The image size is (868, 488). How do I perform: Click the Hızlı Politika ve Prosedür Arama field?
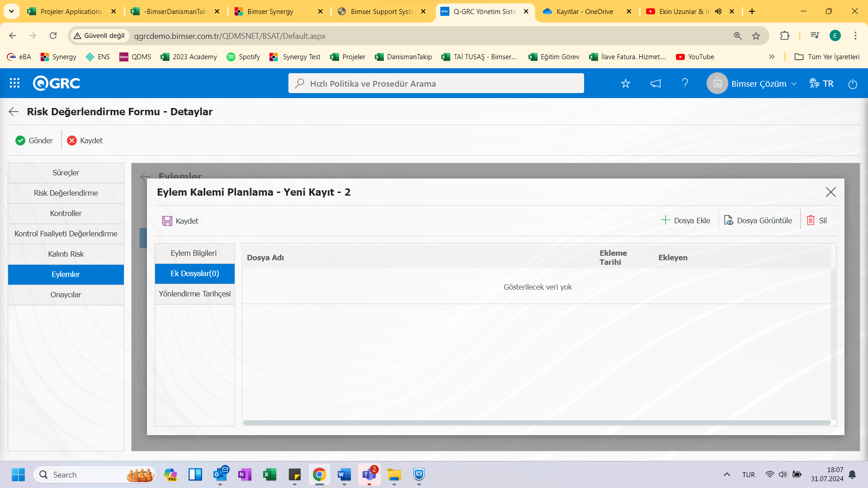(x=436, y=84)
